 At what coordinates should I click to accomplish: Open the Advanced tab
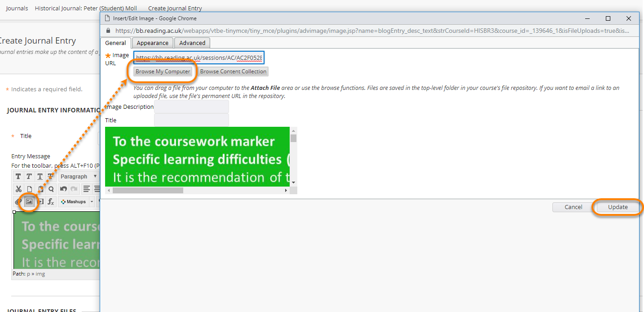[x=192, y=43]
